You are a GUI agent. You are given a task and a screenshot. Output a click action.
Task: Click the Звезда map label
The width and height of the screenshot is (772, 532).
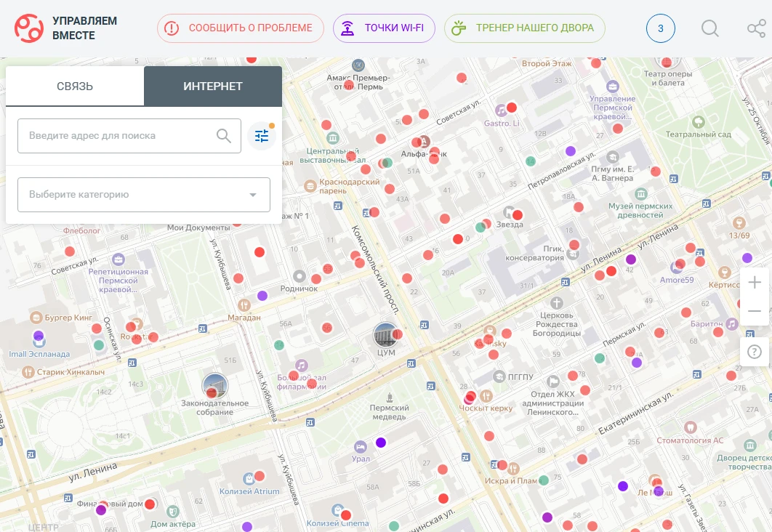(x=510, y=225)
